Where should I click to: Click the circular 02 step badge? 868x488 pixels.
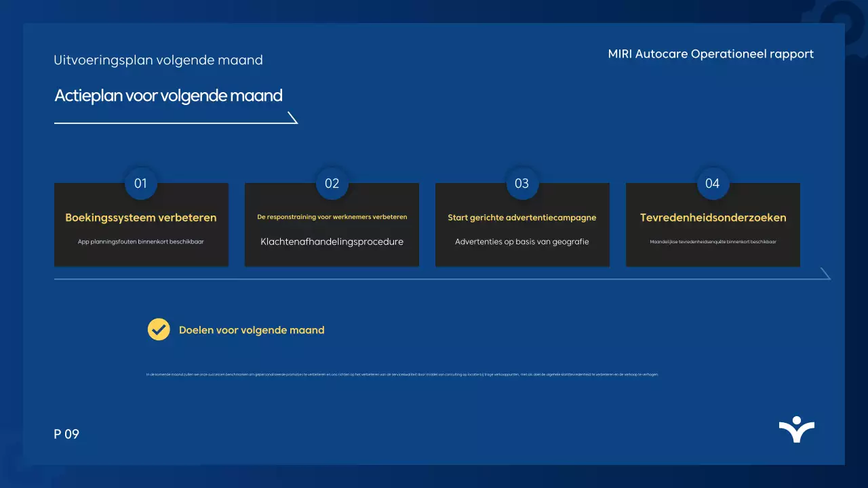click(x=332, y=183)
